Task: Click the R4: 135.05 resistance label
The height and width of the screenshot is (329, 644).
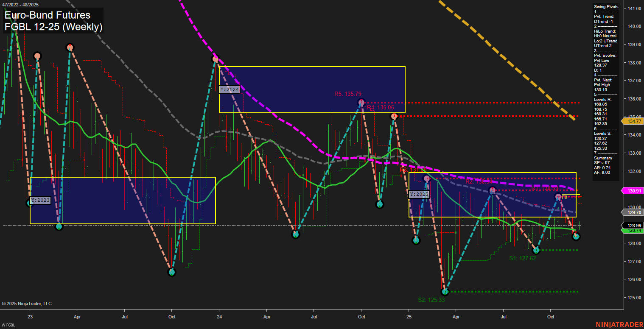Action: (x=381, y=108)
